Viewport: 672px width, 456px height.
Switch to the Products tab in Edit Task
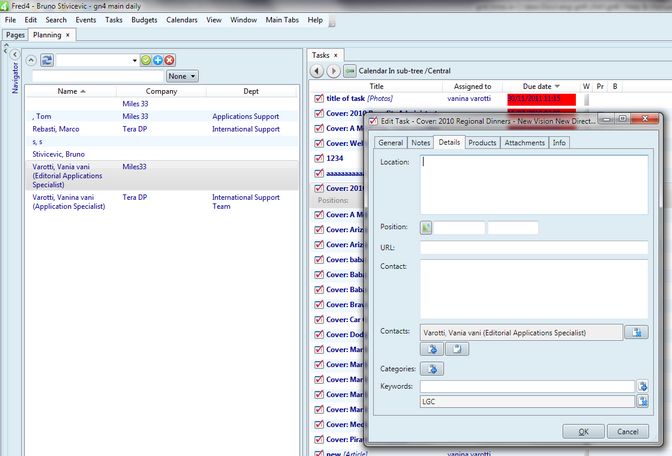(x=482, y=143)
